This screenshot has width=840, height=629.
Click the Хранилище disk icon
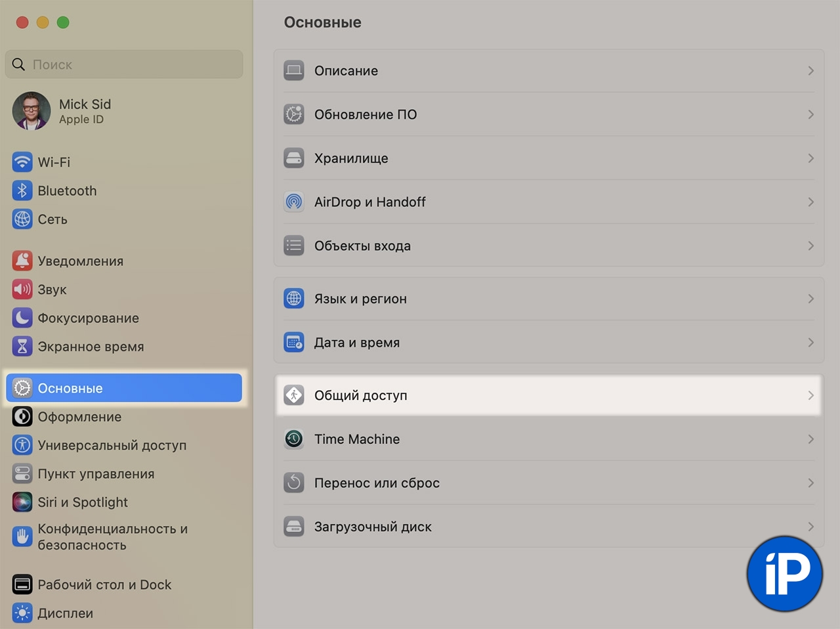point(294,158)
